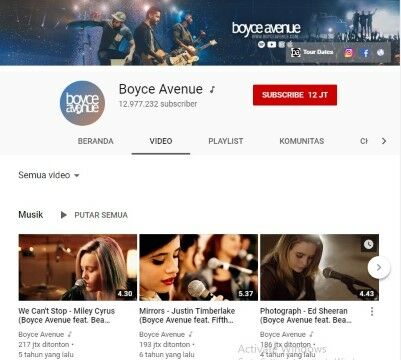Click the Boyce Avenue channel title text
The image size is (401, 360).
[x=161, y=89]
